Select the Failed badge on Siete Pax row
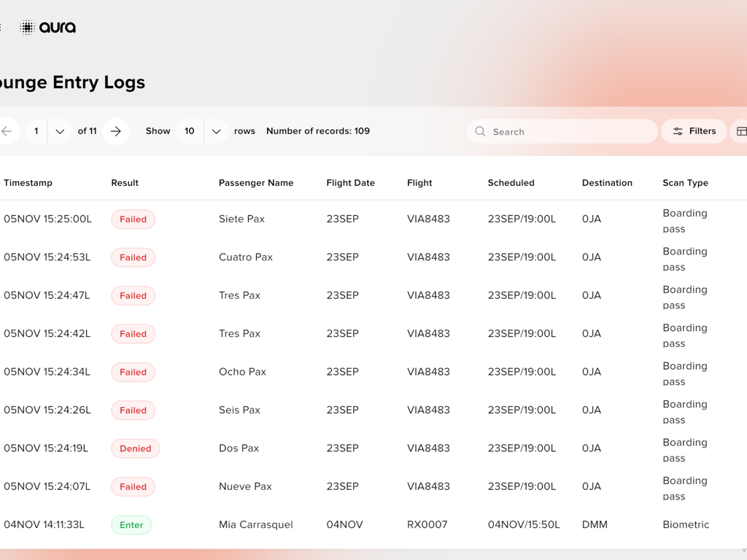 (133, 219)
